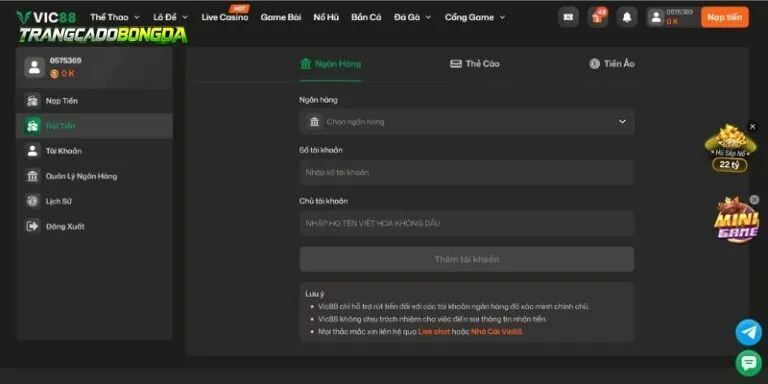Focus the Chủ tài khoản input field
Image resolution: width=768 pixels, height=384 pixels.
click(467, 223)
